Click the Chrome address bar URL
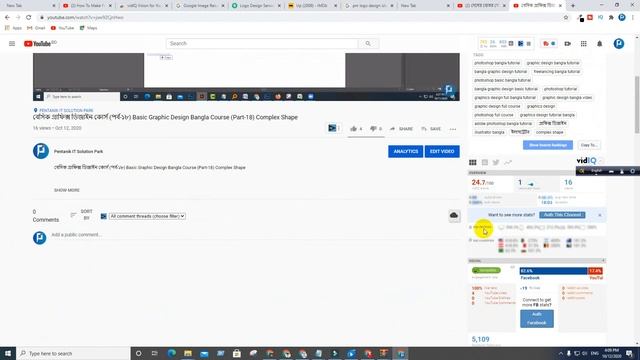Screen dimensions: 640x360 click(x=85, y=18)
